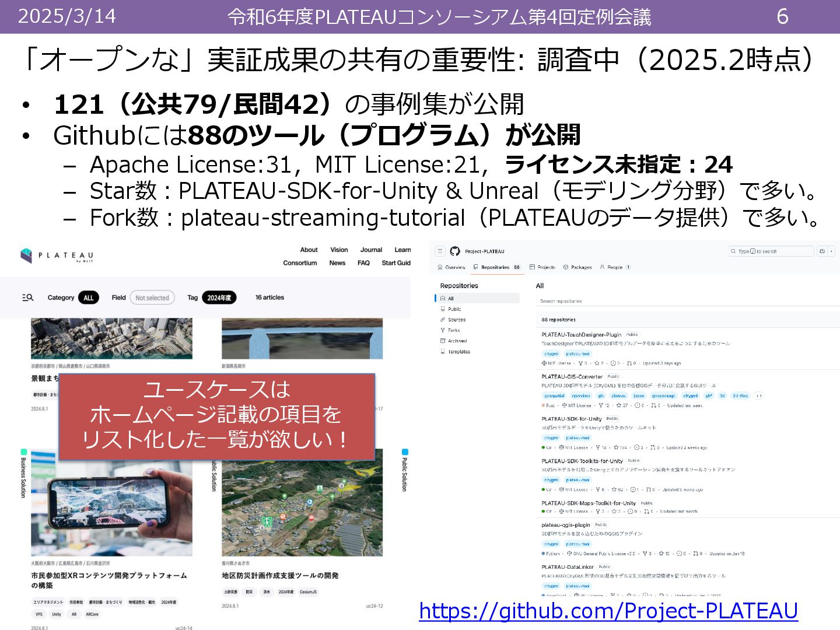840x630 pixels.
Task: Click the 'citygml' tag under PLATEAU-TouchDesigner-Plugin
Action: (x=551, y=354)
